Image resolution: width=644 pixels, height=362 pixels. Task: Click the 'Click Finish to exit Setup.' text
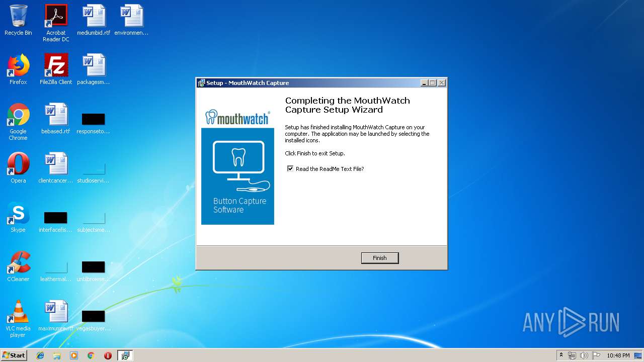(315, 153)
